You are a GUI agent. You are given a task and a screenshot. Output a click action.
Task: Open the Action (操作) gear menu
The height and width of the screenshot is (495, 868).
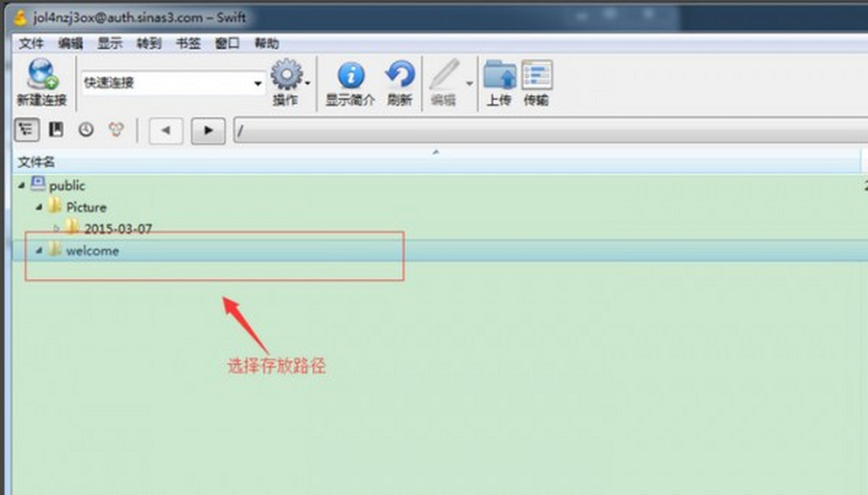286,75
